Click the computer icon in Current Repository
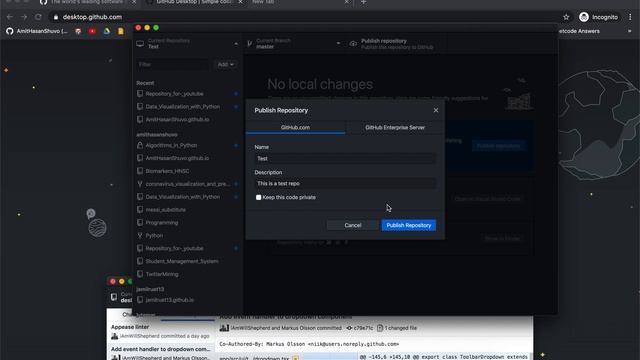This screenshot has height=360, width=640. (140, 44)
